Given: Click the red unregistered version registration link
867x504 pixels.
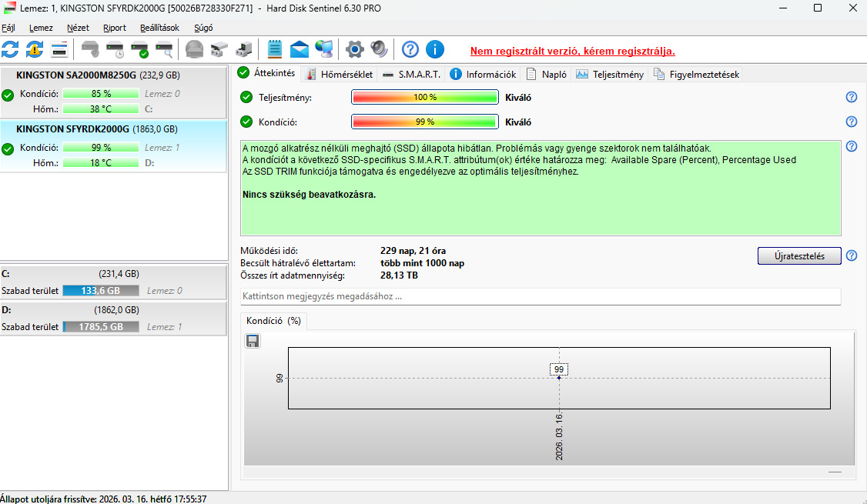Looking at the screenshot, I should [572, 52].
